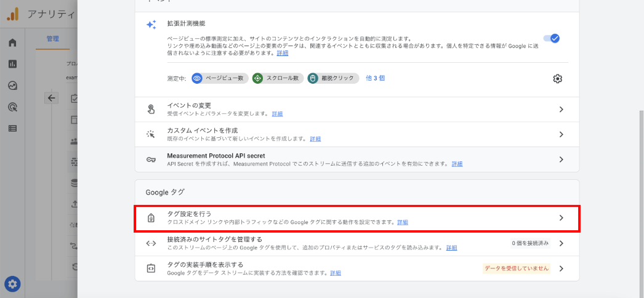This screenshot has width=644, height=298.
Task: Open 詳細 link for Measurement Protocol
Action: pyautogui.click(x=457, y=164)
